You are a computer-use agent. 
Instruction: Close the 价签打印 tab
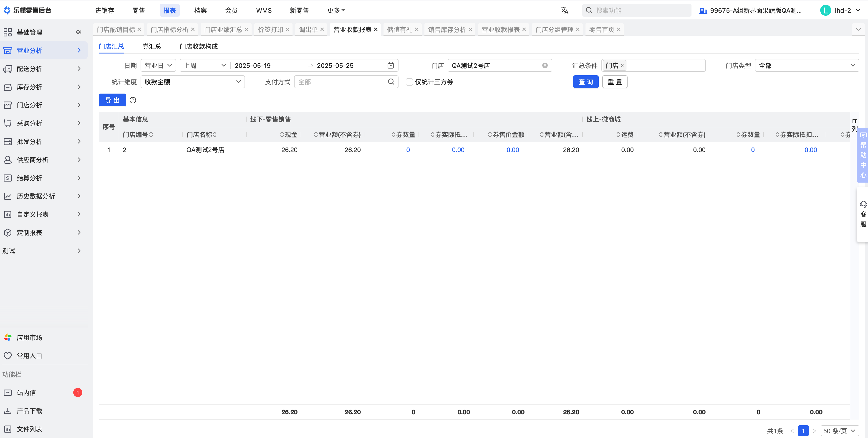[x=288, y=30]
